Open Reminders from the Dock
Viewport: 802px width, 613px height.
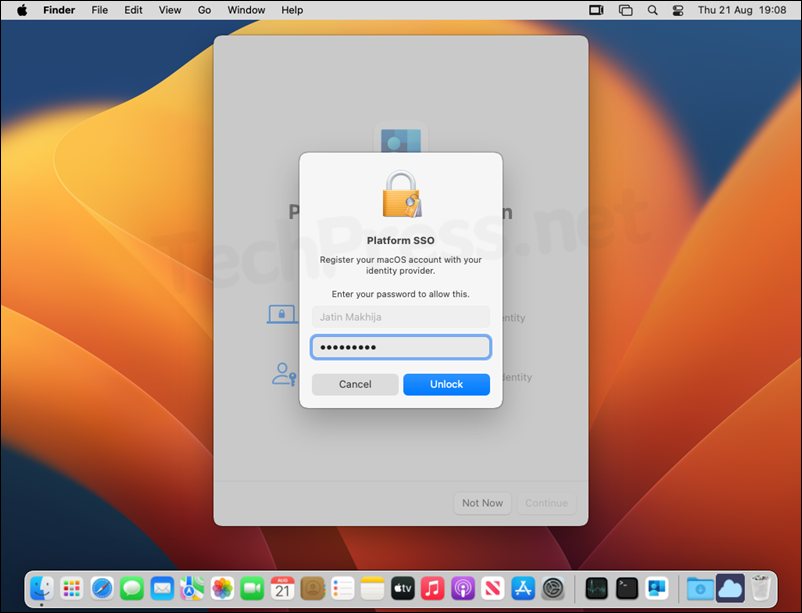pos(343,588)
